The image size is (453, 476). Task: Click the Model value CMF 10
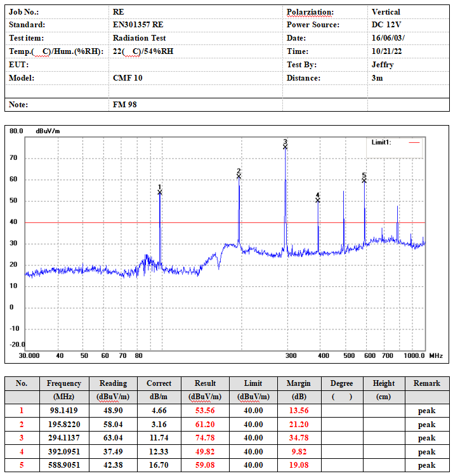pos(128,78)
